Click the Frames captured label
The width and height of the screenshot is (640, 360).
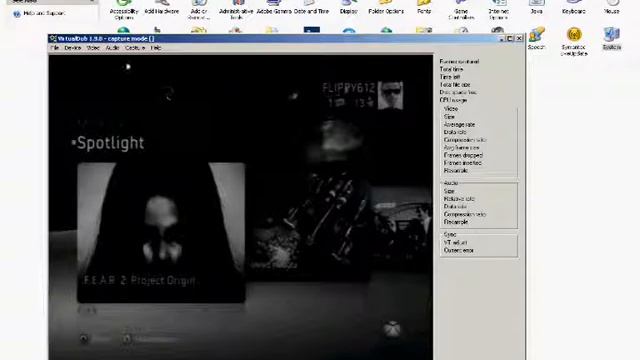459,62
